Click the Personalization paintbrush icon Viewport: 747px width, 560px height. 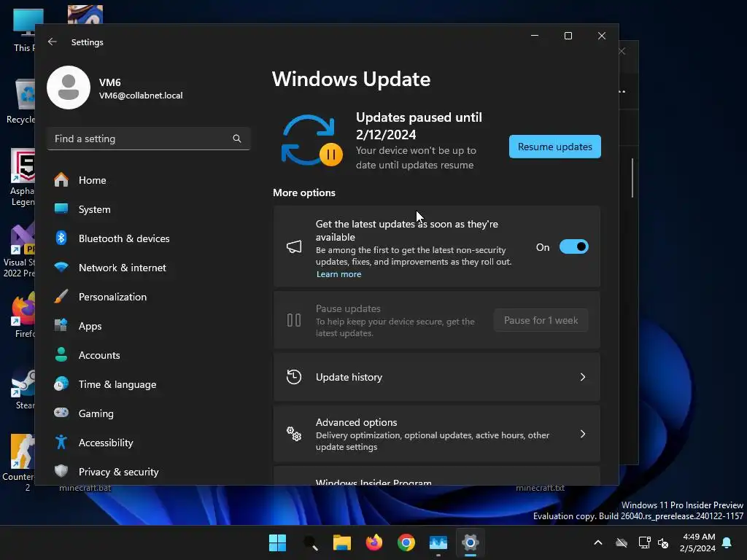pos(61,296)
